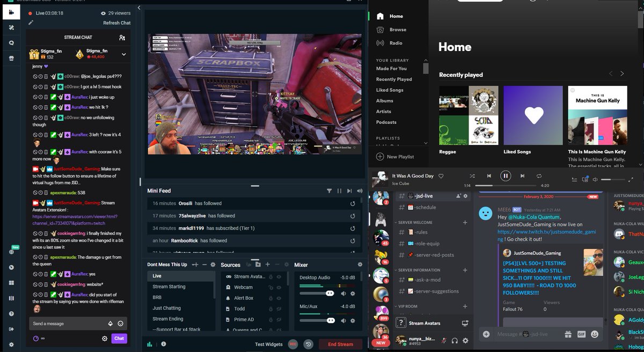Open scene settings gear next to Dont Mess This Up
Viewport: 644px width, 352px height.
213,265
